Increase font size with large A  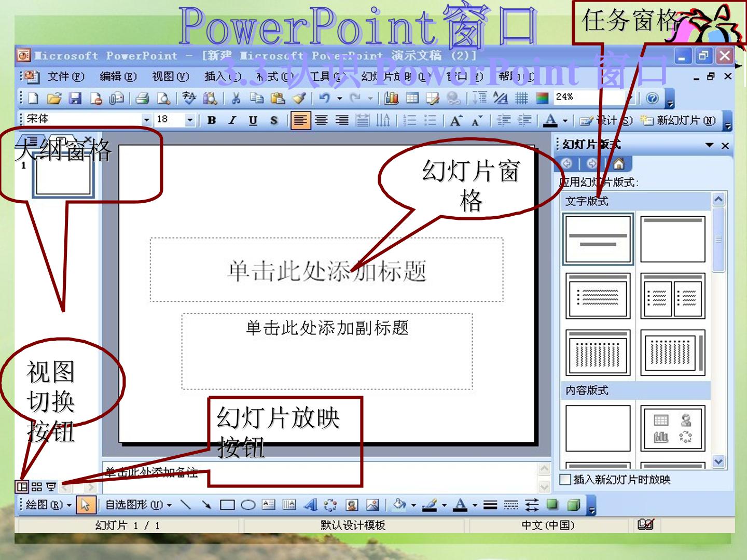pos(456,121)
